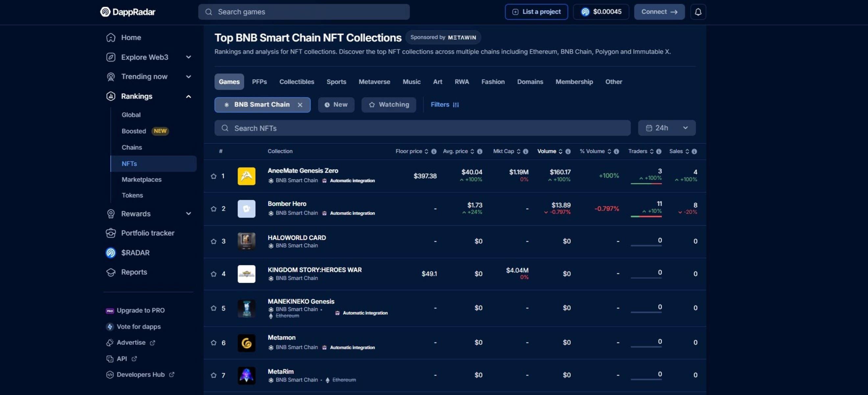Select the Metaverse category tab
Viewport: 868px width, 395px height.
point(374,81)
